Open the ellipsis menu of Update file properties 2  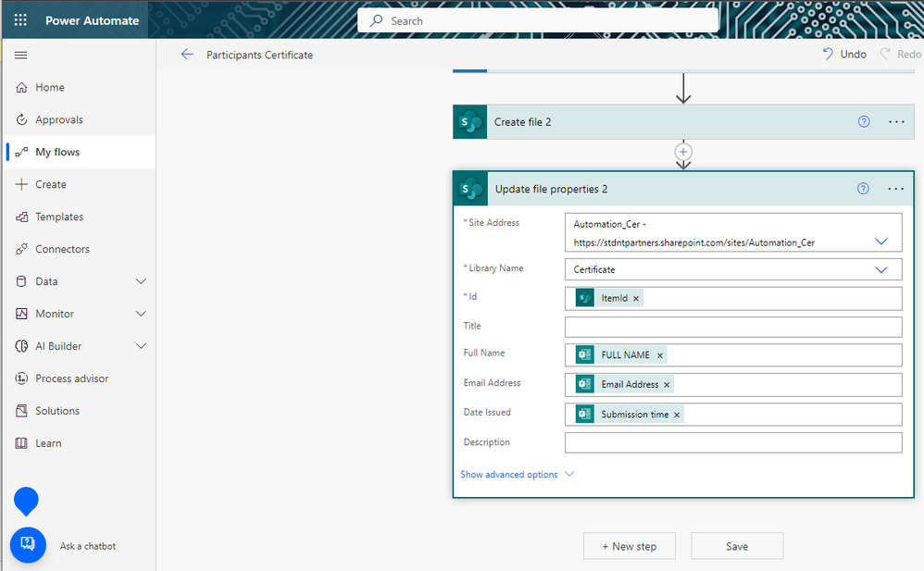(x=895, y=189)
